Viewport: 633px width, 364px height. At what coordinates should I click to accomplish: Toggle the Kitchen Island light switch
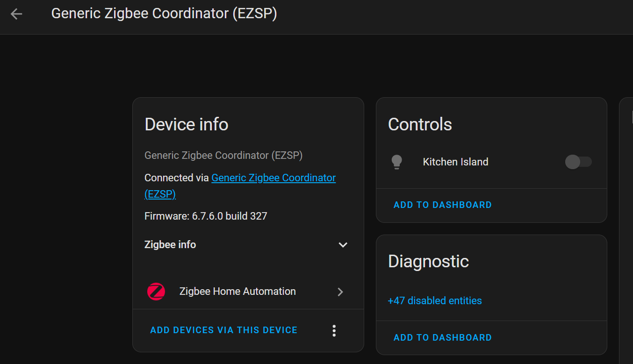[578, 162]
